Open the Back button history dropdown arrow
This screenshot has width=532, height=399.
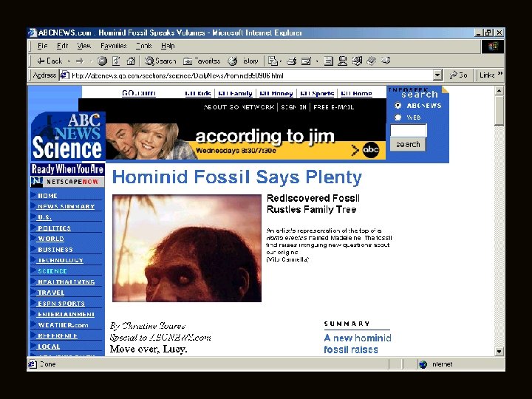pyautogui.click(x=69, y=61)
